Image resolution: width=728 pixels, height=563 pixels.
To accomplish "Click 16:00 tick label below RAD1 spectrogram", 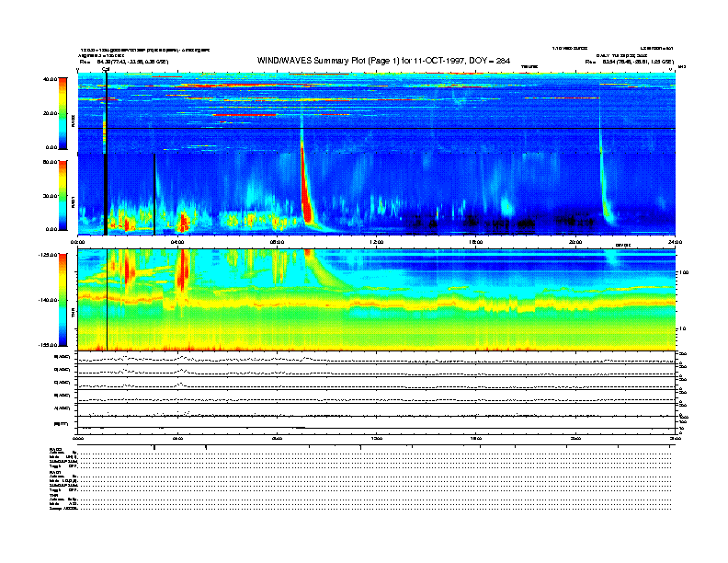I will (476, 242).
